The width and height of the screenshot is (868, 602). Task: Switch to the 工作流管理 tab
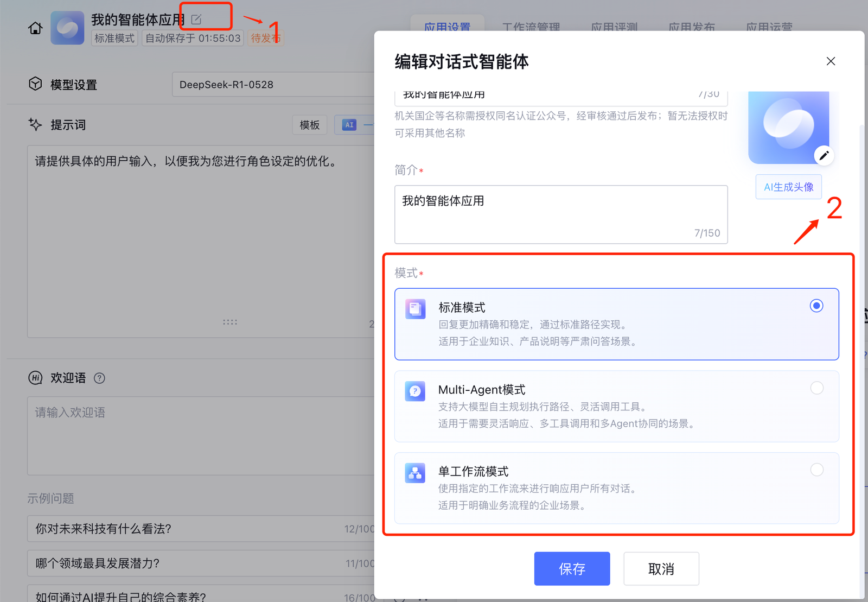point(531,27)
